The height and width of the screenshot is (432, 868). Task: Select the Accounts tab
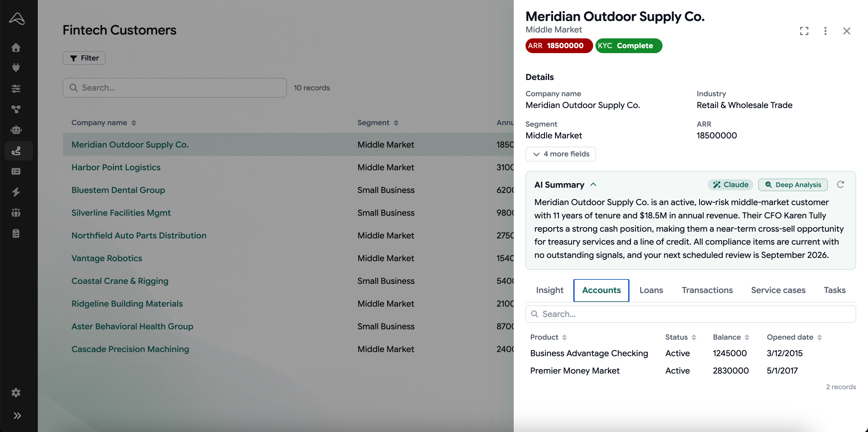click(x=601, y=290)
